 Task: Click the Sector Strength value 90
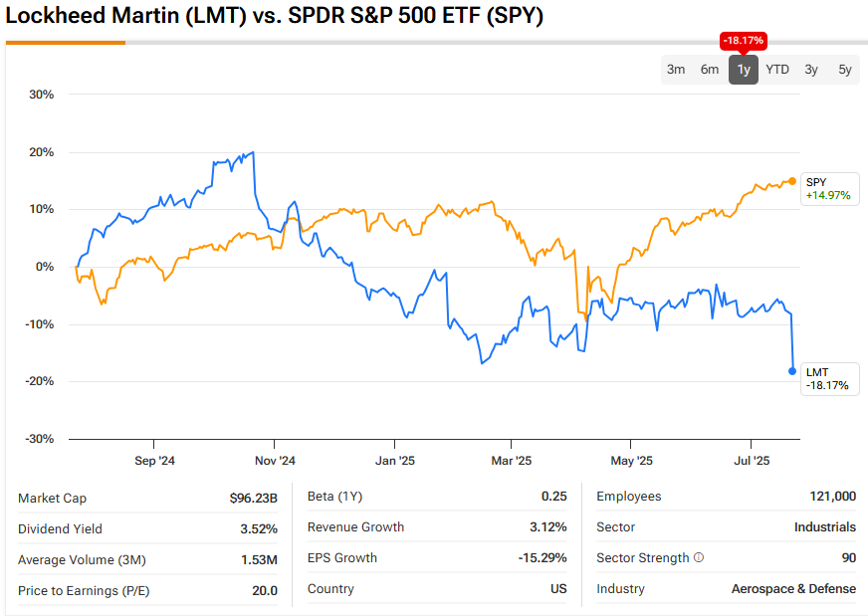pyautogui.click(x=849, y=558)
